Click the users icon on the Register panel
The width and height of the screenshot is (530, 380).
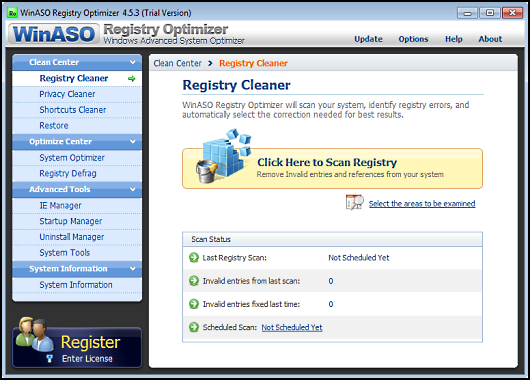[x=35, y=334]
